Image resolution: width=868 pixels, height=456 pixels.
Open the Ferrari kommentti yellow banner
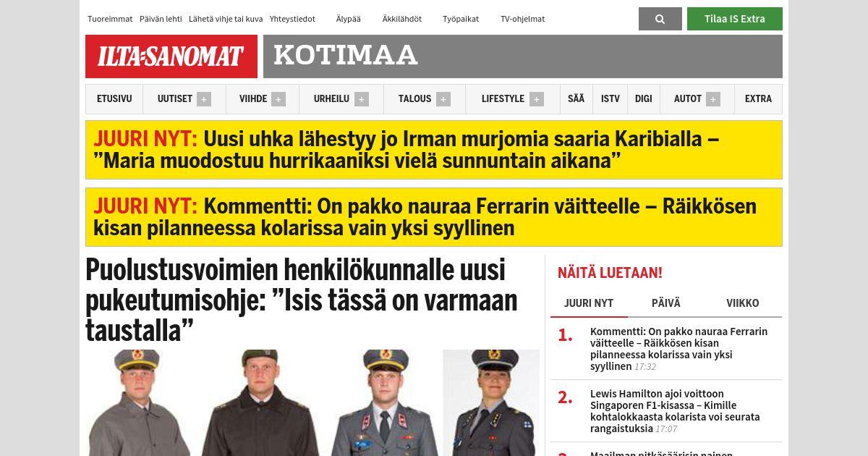[x=434, y=217]
